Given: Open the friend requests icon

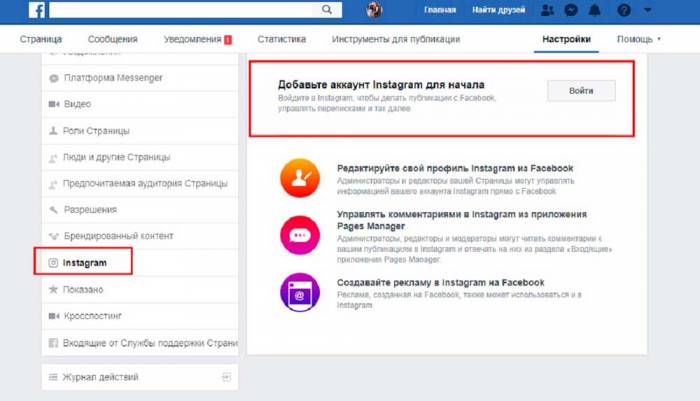Looking at the screenshot, I should pos(546,10).
